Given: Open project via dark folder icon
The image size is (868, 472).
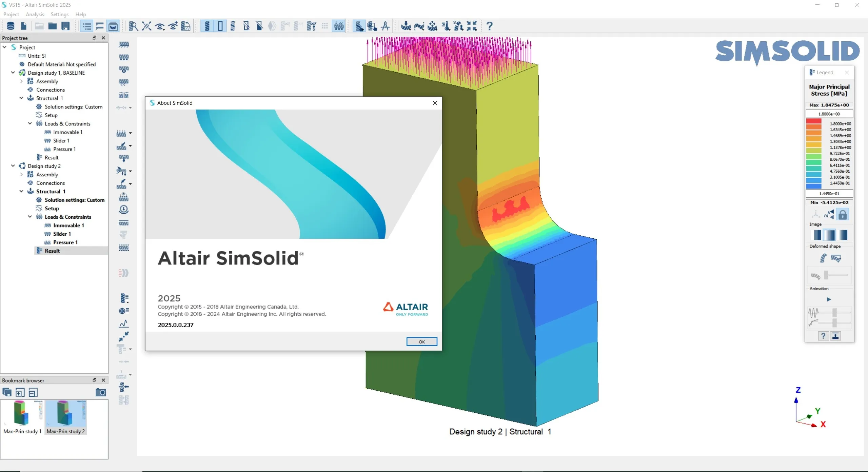Looking at the screenshot, I should point(52,26).
